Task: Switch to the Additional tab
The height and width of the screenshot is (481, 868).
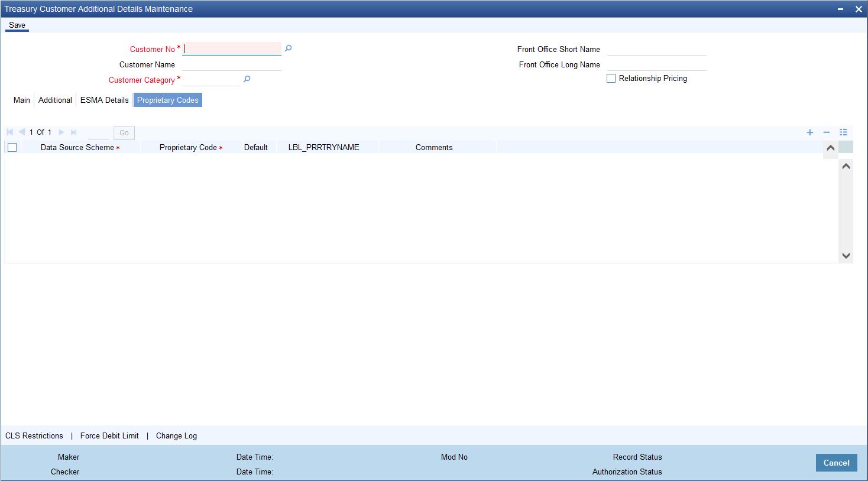Action: tap(55, 100)
